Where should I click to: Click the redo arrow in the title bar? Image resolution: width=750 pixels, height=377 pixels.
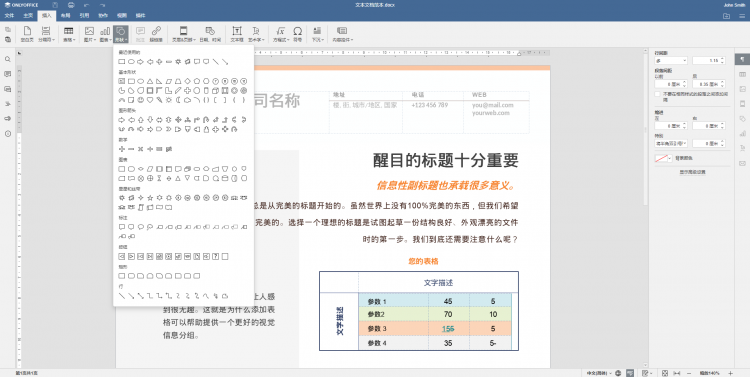[x=102, y=5]
